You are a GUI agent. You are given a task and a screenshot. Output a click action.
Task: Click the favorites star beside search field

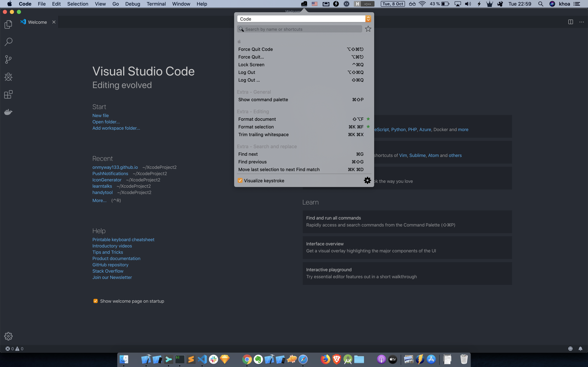pyautogui.click(x=368, y=29)
